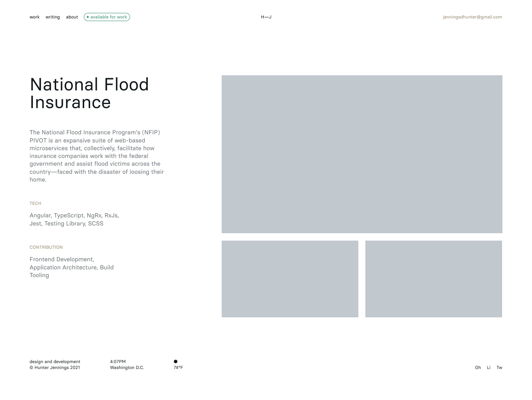Open the Twitter 'Tw' footer link
Image resolution: width=532 pixels, height=400 pixels.
499,368
